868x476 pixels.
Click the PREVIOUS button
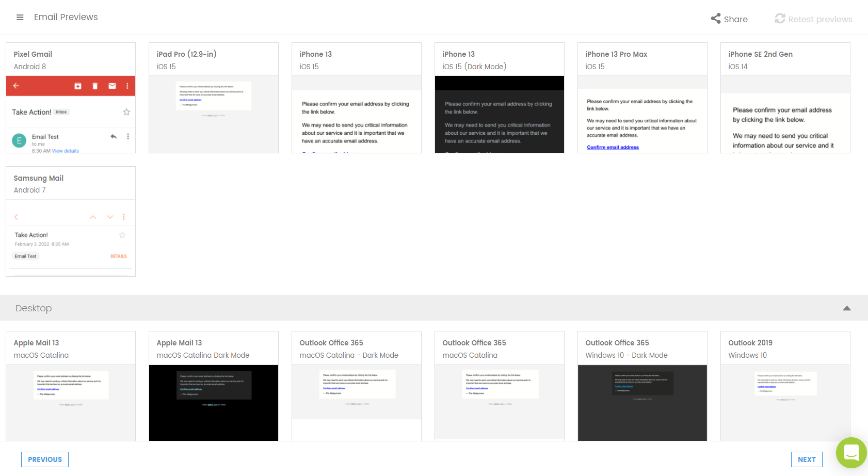[x=45, y=459]
